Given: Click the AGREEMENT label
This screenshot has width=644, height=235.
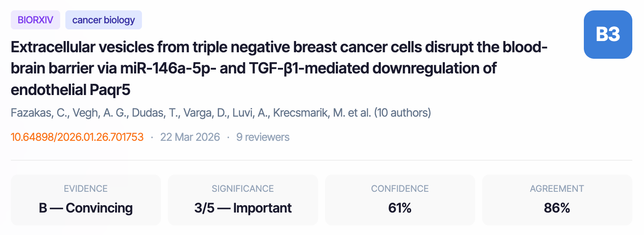Looking at the screenshot, I should [557, 189].
